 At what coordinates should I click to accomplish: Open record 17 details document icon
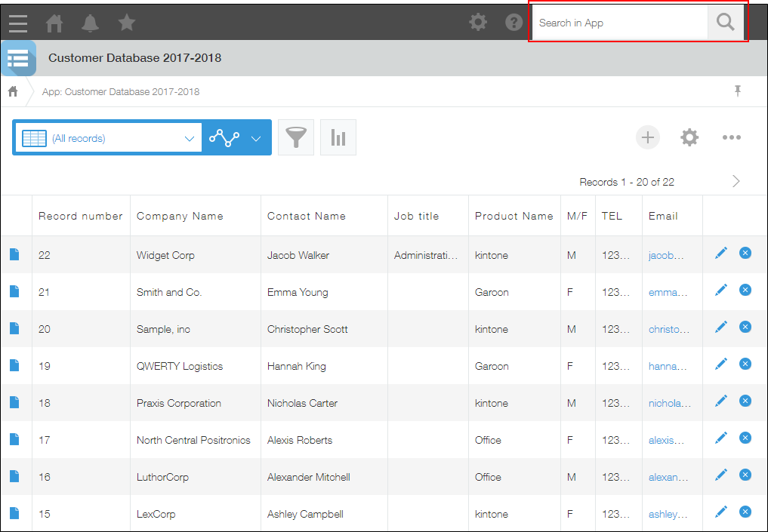click(14, 439)
